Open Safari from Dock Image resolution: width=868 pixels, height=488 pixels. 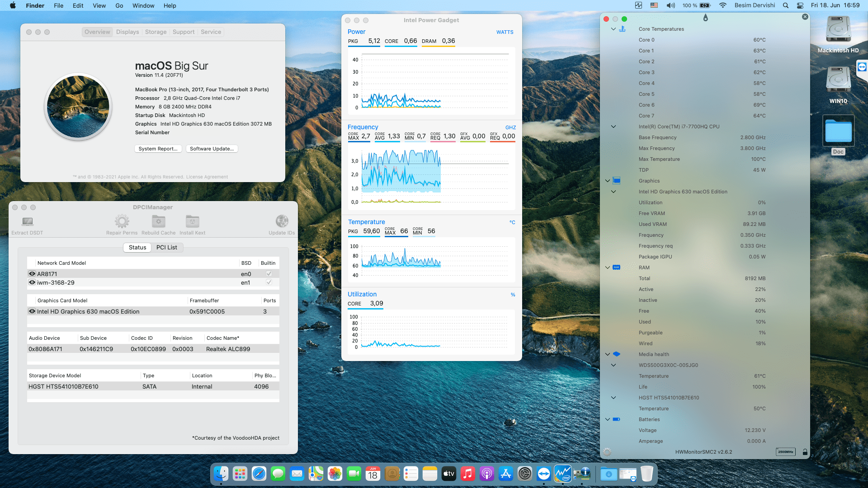pyautogui.click(x=259, y=474)
